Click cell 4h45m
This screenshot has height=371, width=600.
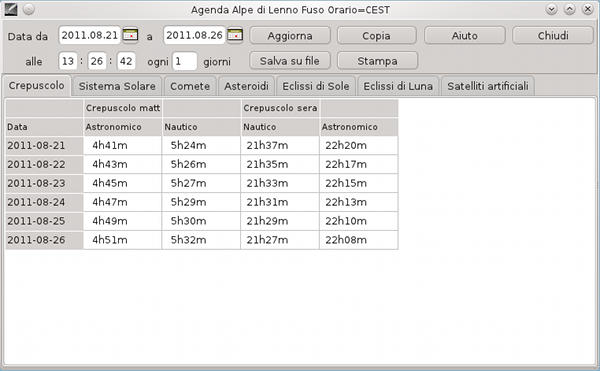pos(123,183)
